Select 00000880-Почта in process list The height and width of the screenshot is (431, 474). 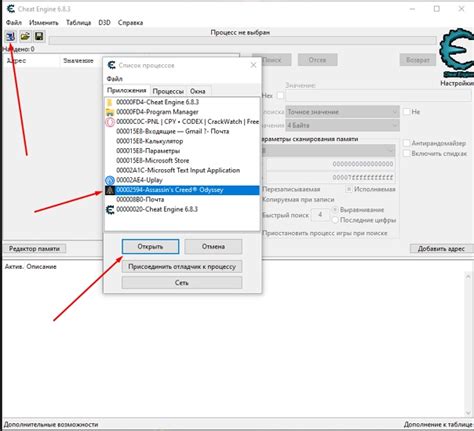[x=182, y=200]
